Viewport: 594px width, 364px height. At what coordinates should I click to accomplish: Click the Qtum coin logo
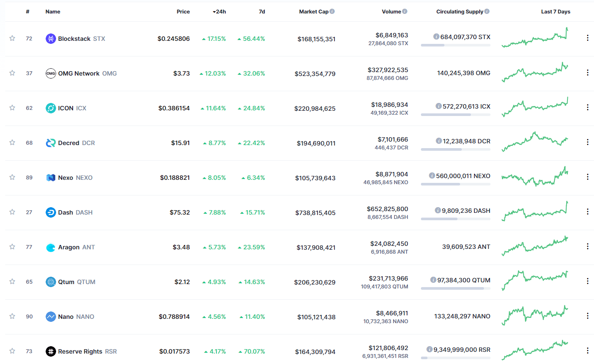click(x=51, y=282)
